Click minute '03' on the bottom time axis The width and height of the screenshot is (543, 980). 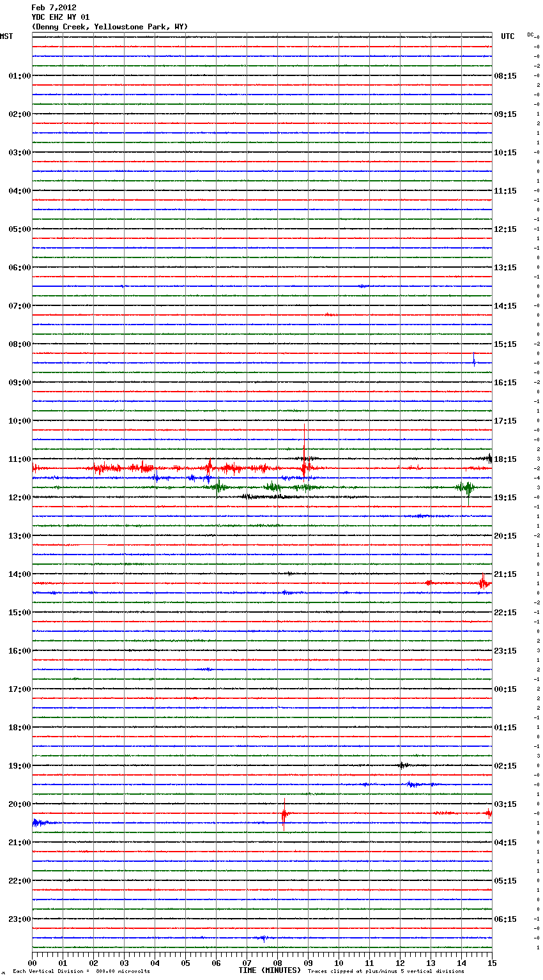pyautogui.click(x=124, y=963)
